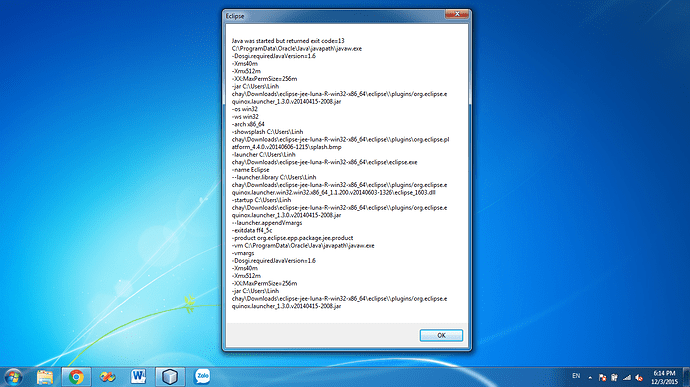The height and width of the screenshot is (387, 690).
Task: Open the EN input language indicator
Action: click(576, 376)
